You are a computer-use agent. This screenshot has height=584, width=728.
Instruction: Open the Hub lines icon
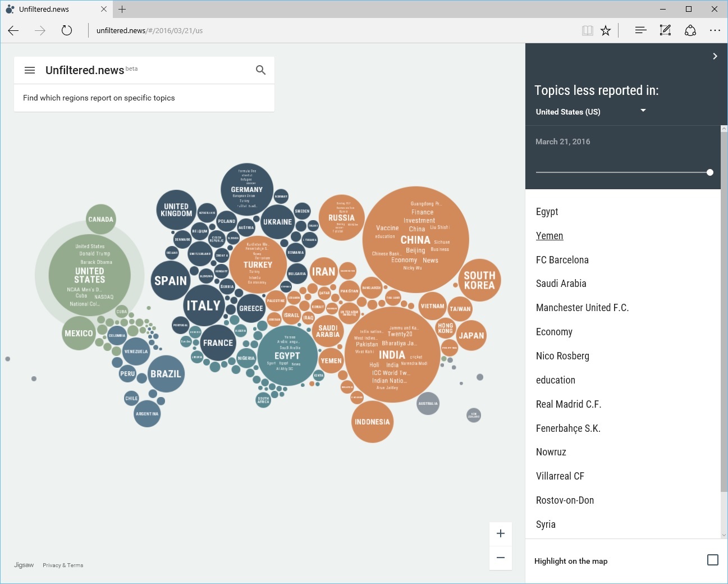[x=640, y=30]
